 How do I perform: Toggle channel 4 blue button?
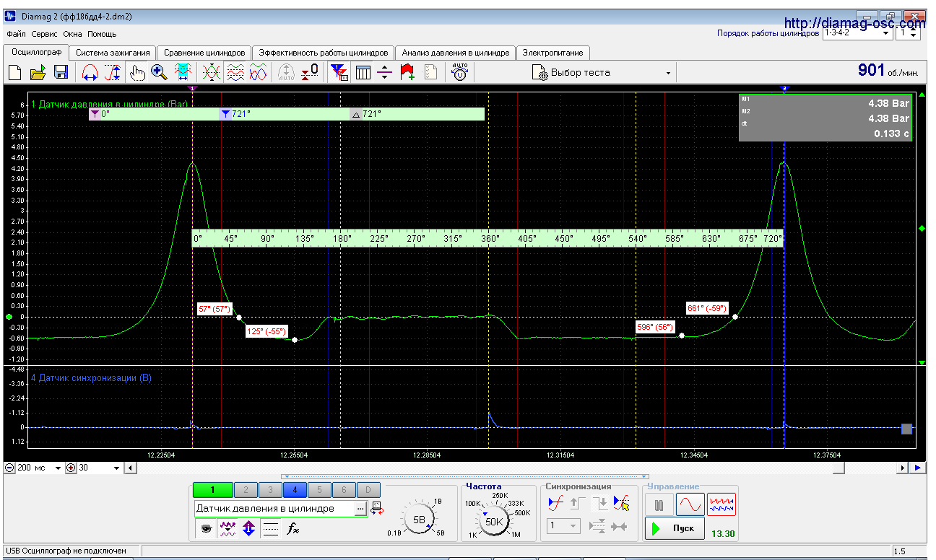coord(295,490)
